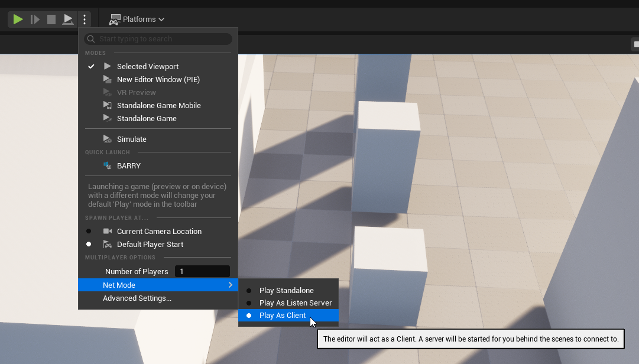Open the Platforms dropdown
The height and width of the screenshot is (364, 639).
tap(137, 19)
